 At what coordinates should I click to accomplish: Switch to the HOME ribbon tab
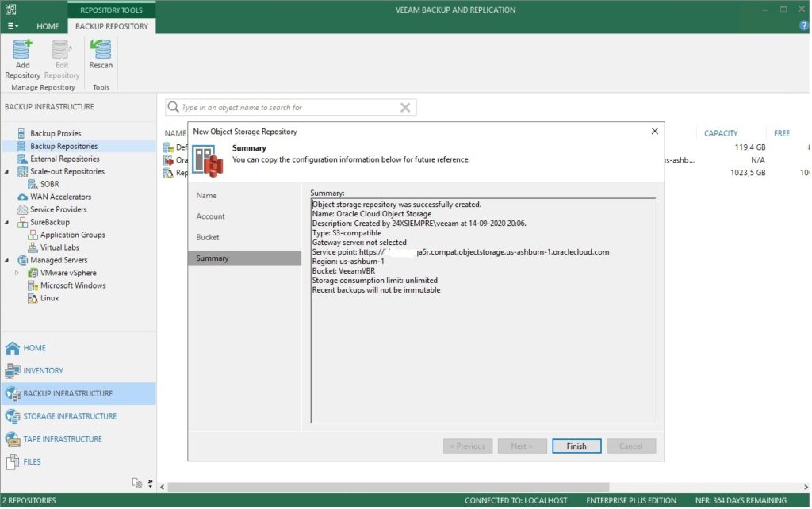pyautogui.click(x=47, y=26)
